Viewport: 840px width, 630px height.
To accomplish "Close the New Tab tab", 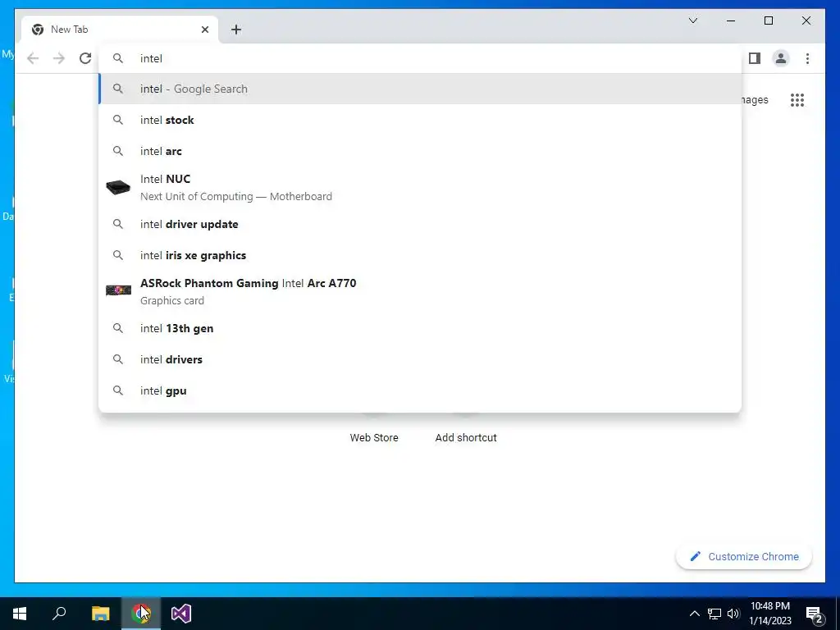I will 204,30.
